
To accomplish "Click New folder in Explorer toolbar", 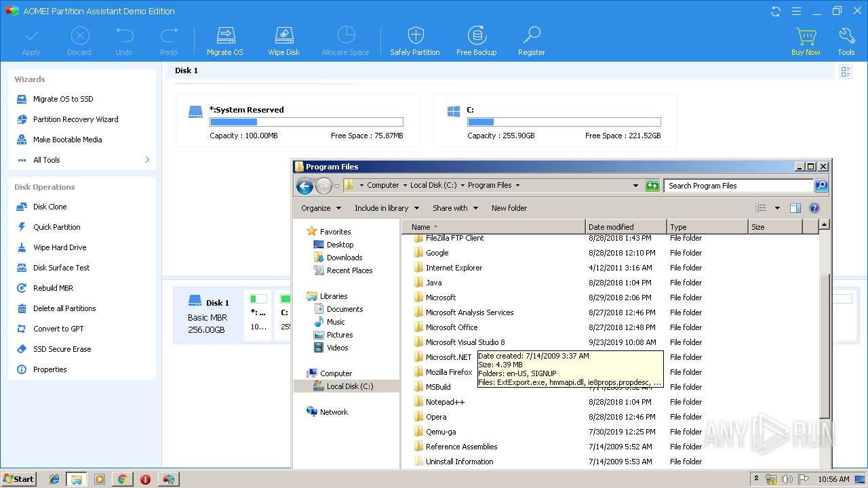I will (509, 208).
